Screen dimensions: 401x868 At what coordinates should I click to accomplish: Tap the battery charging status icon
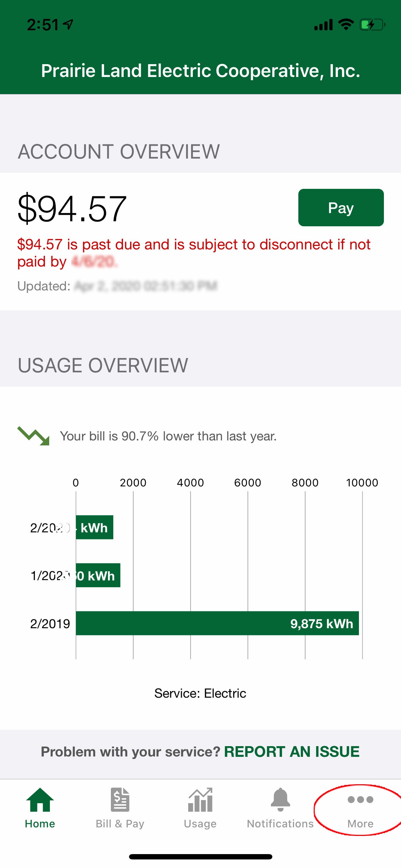pyautogui.click(x=372, y=25)
